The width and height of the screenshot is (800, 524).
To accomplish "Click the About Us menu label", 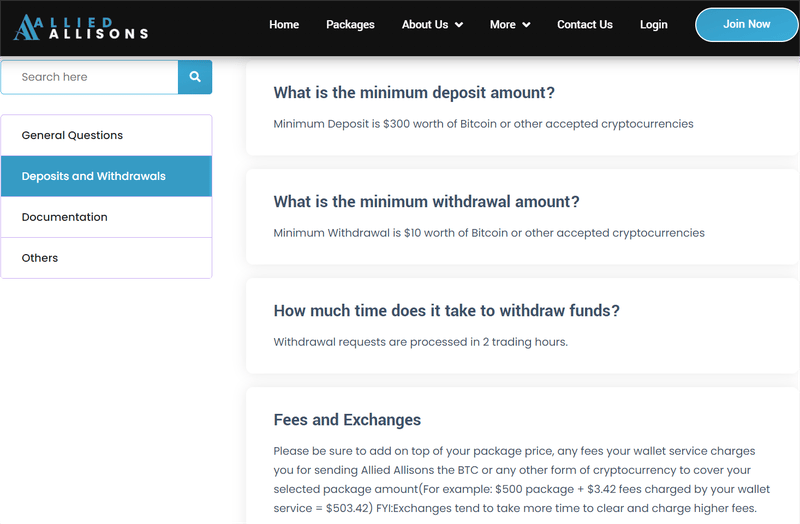I will click(x=425, y=24).
